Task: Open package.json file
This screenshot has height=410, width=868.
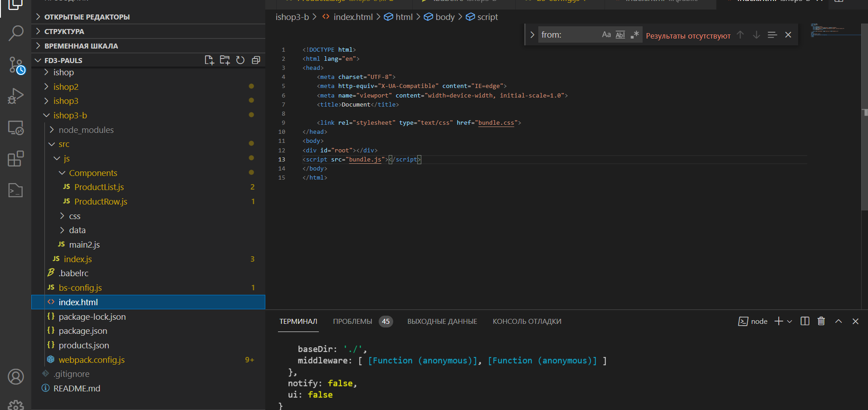Action: point(148,331)
